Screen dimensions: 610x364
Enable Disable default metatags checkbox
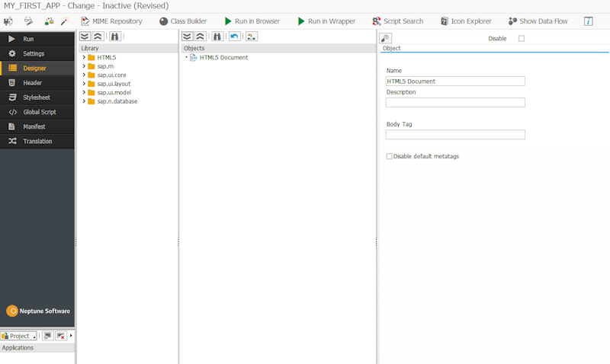tap(389, 156)
